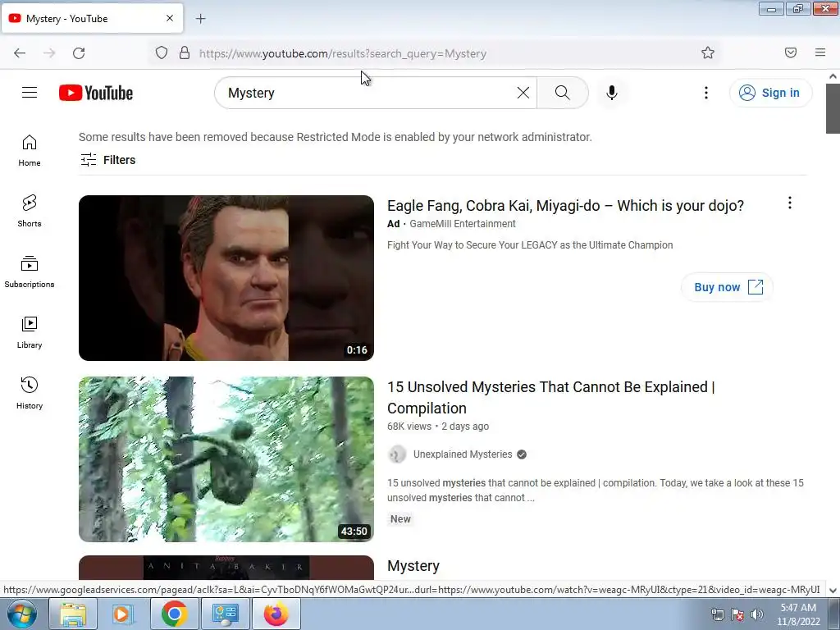The image size is (840, 630).
Task: Open Shorts from the sidebar
Action: pyautogui.click(x=30, y=211)
